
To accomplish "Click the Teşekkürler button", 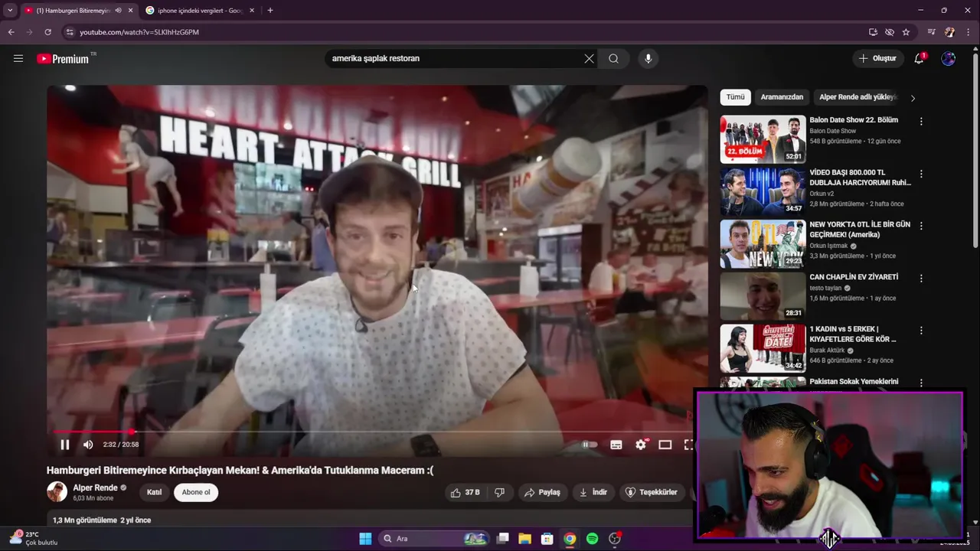I will (x=652, y=492).
